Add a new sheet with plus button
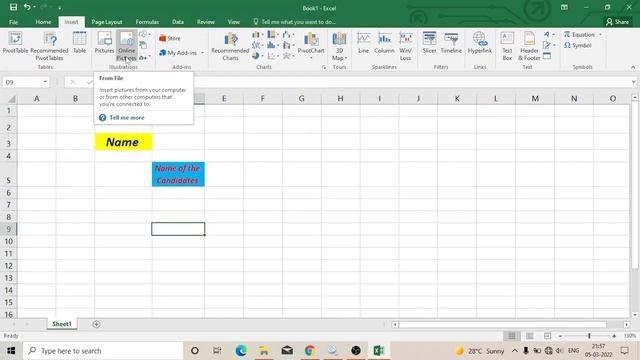Viewport: 640px width, 360px height. tap(96, 324)
